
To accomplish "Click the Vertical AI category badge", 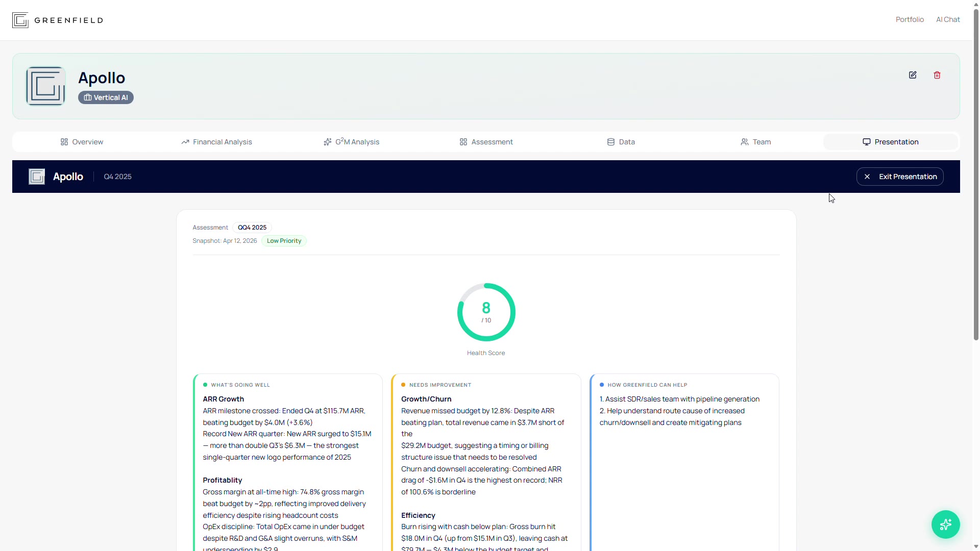I will (x=106, y=97).
